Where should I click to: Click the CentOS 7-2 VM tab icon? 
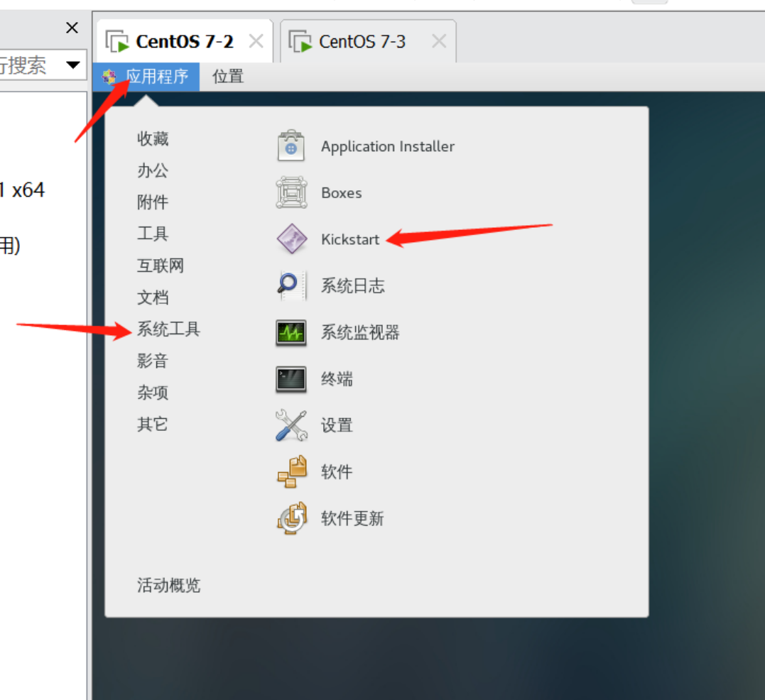coord(117,41)
